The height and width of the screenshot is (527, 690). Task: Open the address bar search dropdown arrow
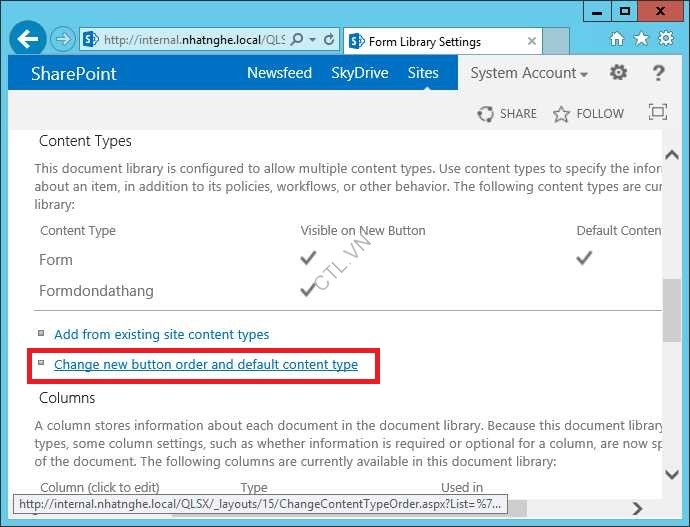[x=313, y=40]
